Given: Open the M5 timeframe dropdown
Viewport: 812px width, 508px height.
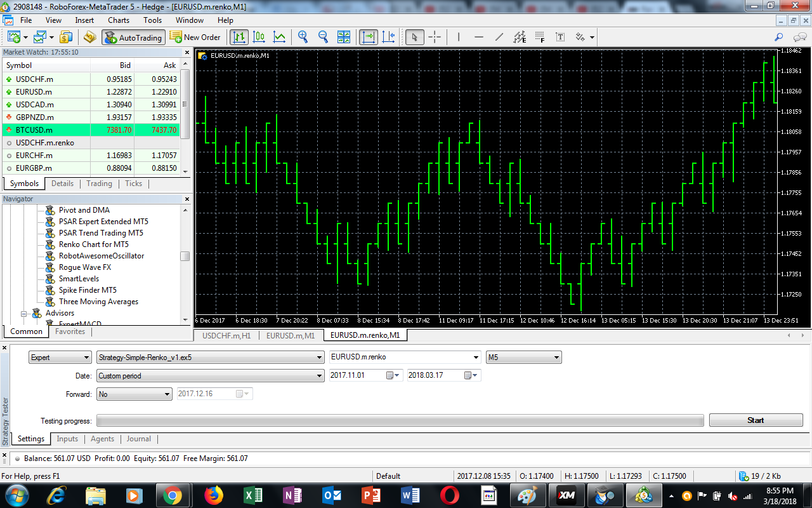Looking at the screenshot, I should tap(523, 358).
